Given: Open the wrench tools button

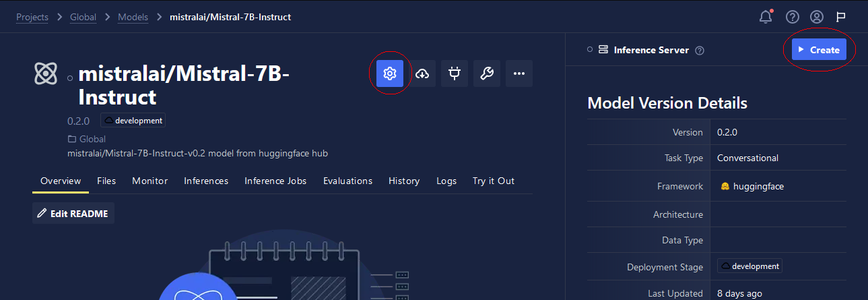Looking at the screenshot, I should coord(487,73).
